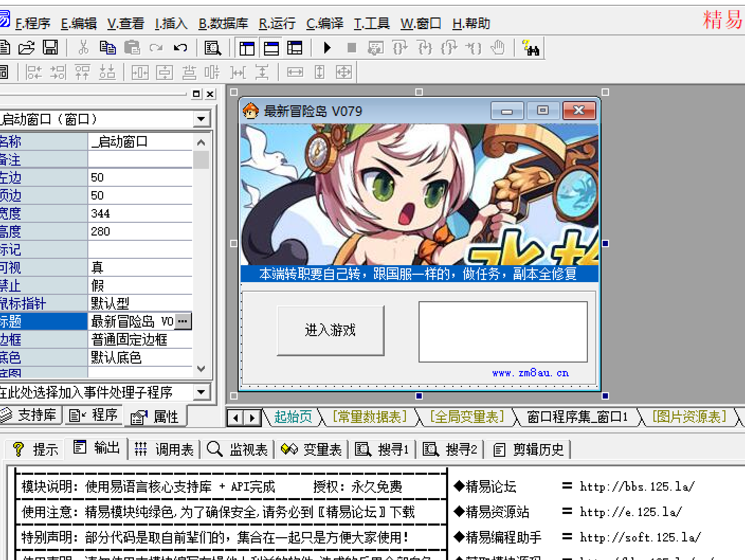Close the property panel with x button
This screenshot has height=560, width=745.
tap(210, 94)
